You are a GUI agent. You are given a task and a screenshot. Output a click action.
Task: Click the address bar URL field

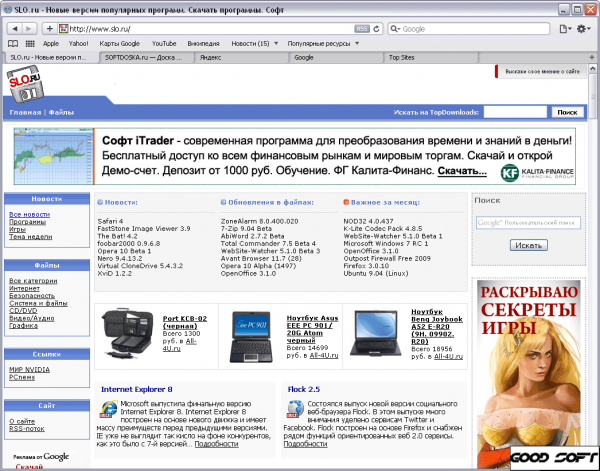click(210, 29)
